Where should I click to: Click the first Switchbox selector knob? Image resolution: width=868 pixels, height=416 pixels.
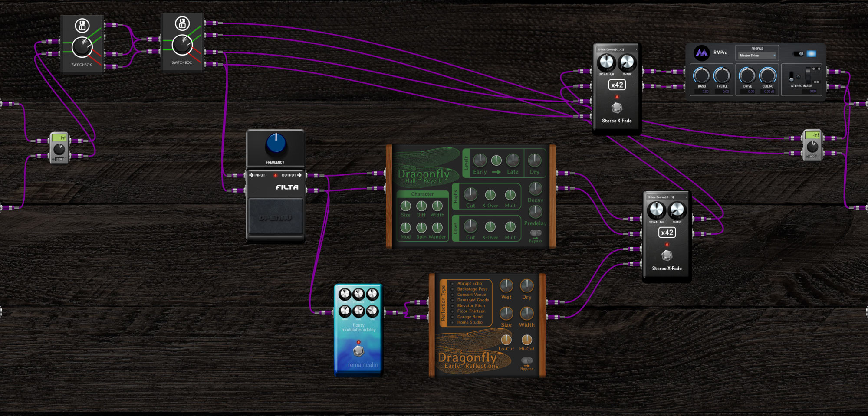82,47
